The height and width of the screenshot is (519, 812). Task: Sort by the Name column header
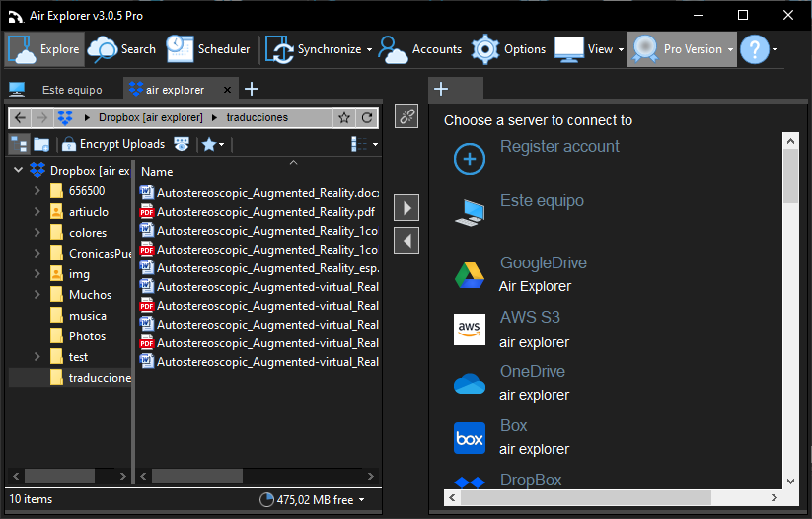pyautogui.click(x=157, y=172)
